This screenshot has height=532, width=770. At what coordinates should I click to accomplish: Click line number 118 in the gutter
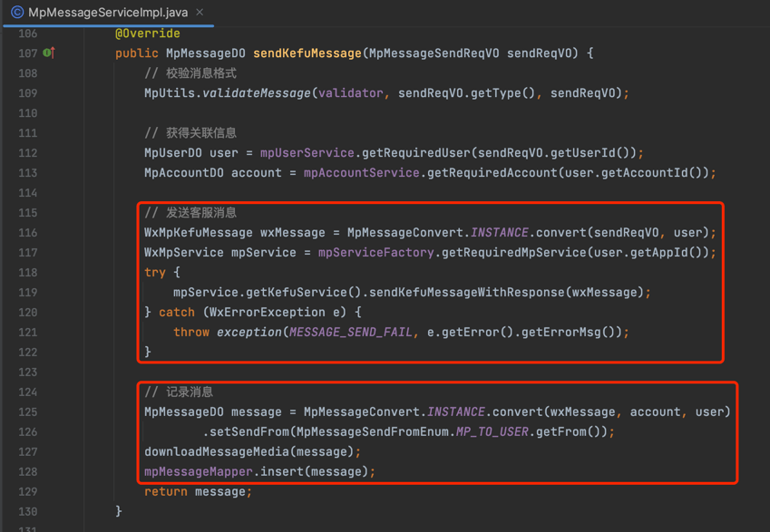[27, 273]
